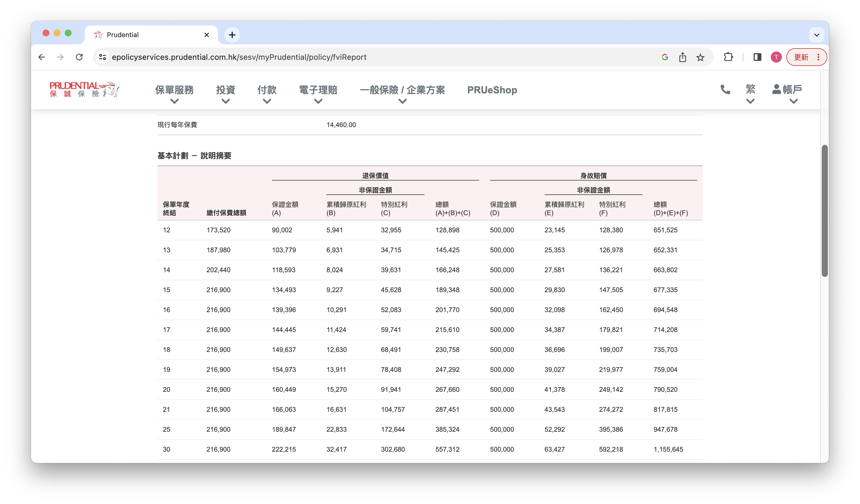This screenshot has width=860, height=504.
Task: Click the 166,063 cell in year 21
Action: [284, 410]
